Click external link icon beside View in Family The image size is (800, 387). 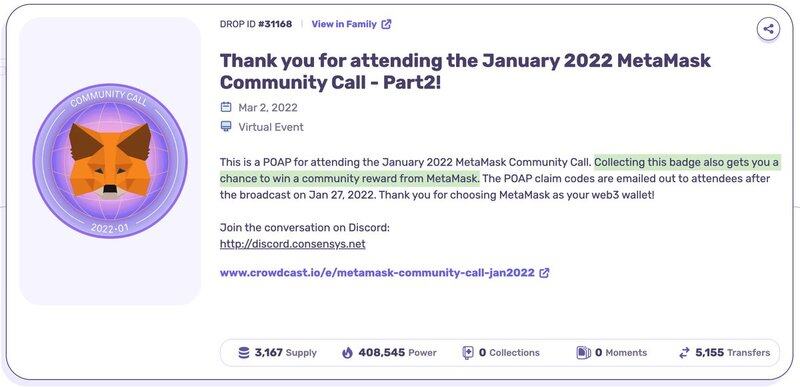pos(387,24)
